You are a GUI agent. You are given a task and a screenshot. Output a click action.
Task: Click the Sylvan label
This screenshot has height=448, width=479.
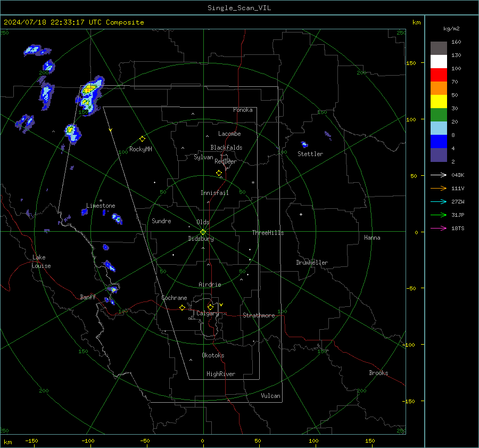pos(203,157)
